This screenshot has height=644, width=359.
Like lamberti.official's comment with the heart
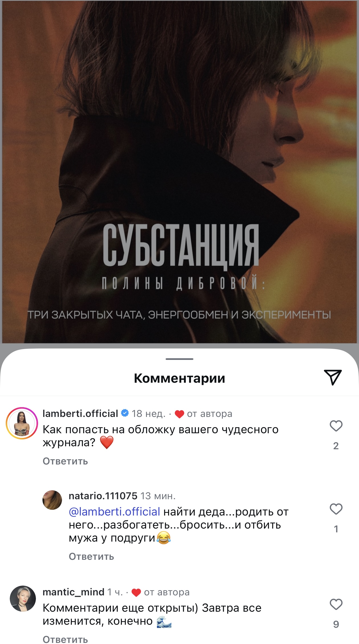336,426
